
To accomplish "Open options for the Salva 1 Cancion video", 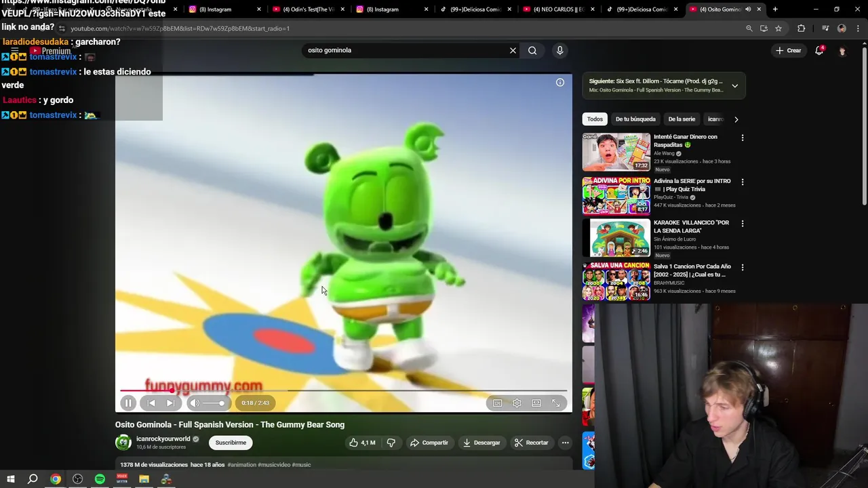I will 743,267.
